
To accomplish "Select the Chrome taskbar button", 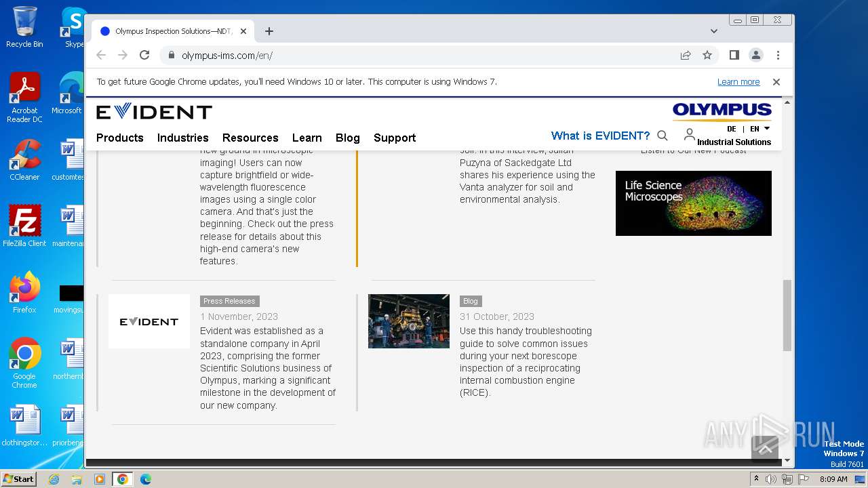I will (x=123, y=479).
